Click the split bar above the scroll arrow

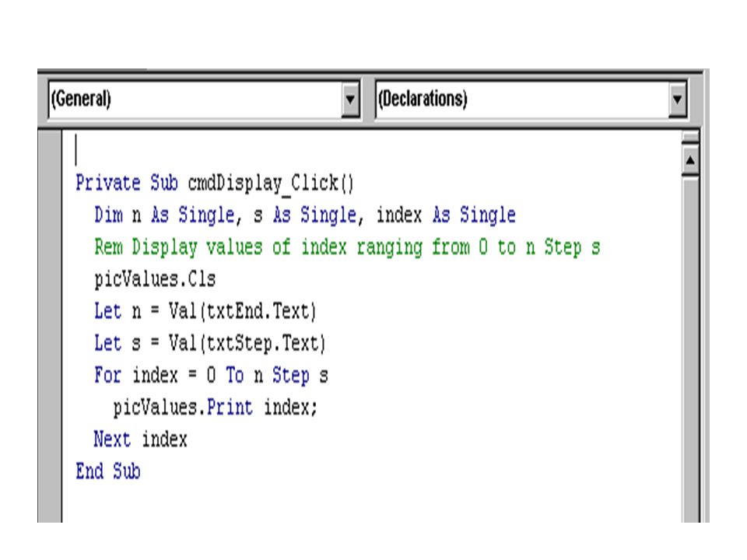coord(690,138)
